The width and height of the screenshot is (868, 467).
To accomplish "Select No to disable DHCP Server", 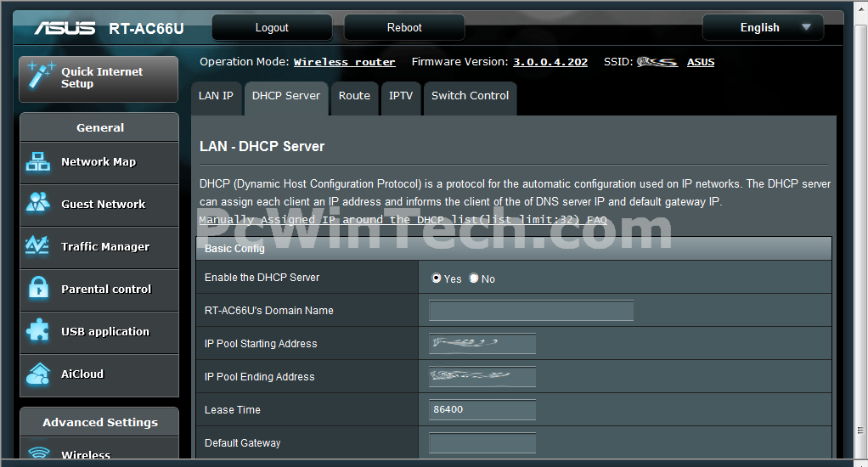I will (474, 278).
